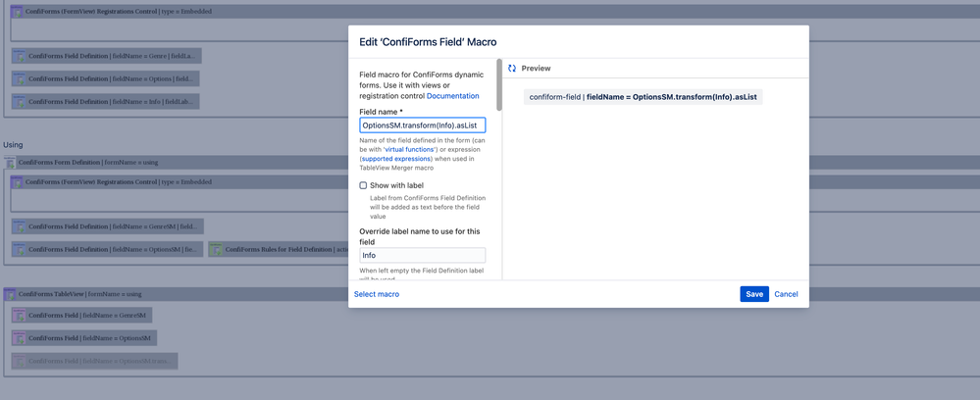The height and width of the screenshot is (400, 980).
Task: Click the Registrations Control icon under 'using' form
Action: pos(17,182)
